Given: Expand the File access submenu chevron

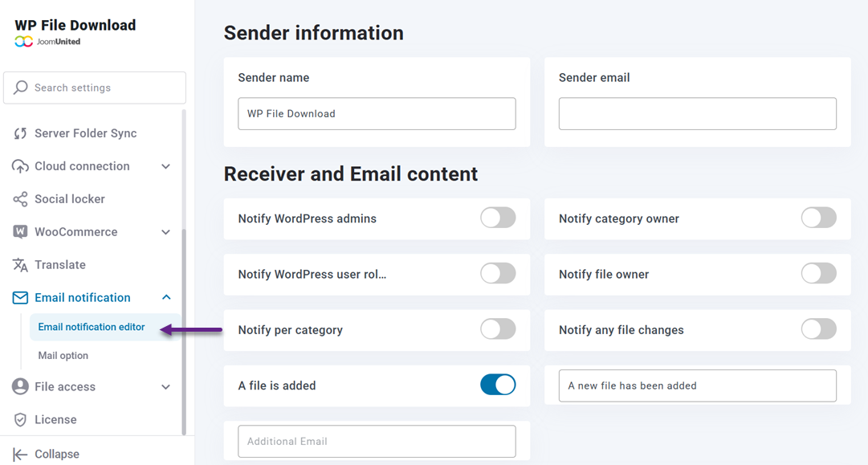Looking at the screenshot, I should coord(165,386).
